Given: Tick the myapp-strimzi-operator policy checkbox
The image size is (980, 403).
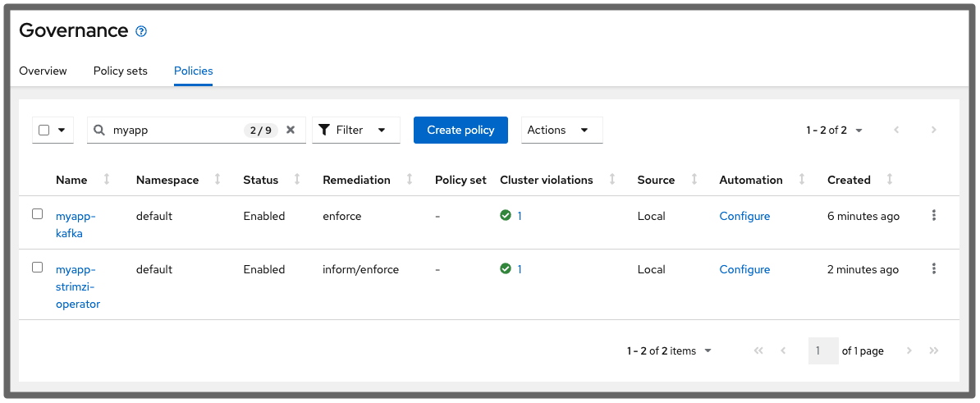Looking at the screenshot, I should [37, 268].
